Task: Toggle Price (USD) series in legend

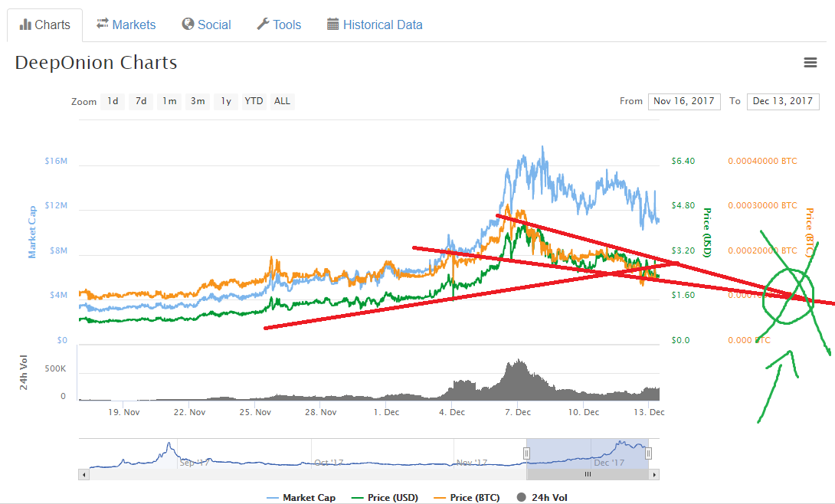Action: [x=385, y=498]
